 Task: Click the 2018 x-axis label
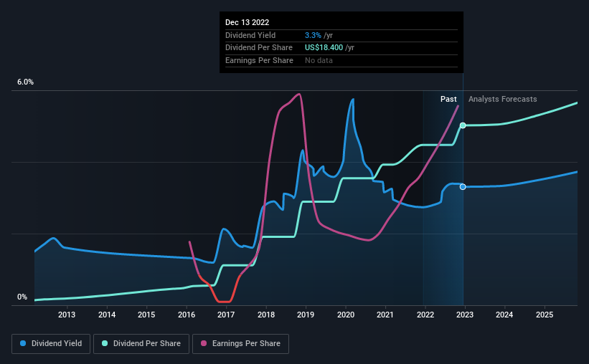[x=266, y=315]
